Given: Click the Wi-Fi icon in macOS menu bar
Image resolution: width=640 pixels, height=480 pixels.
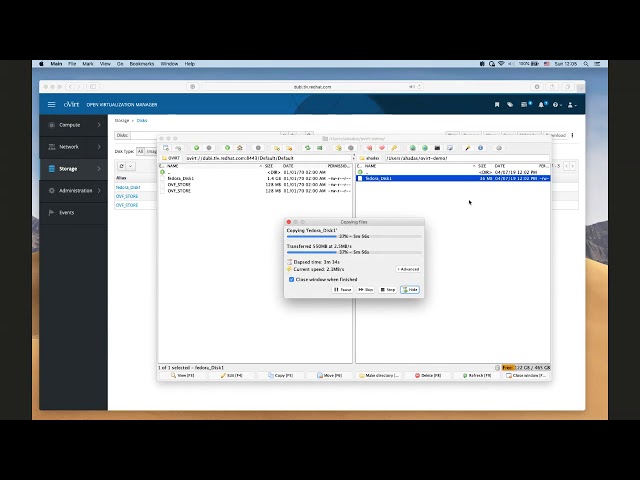Looking at the screenshot, I should tap(501, 64).
